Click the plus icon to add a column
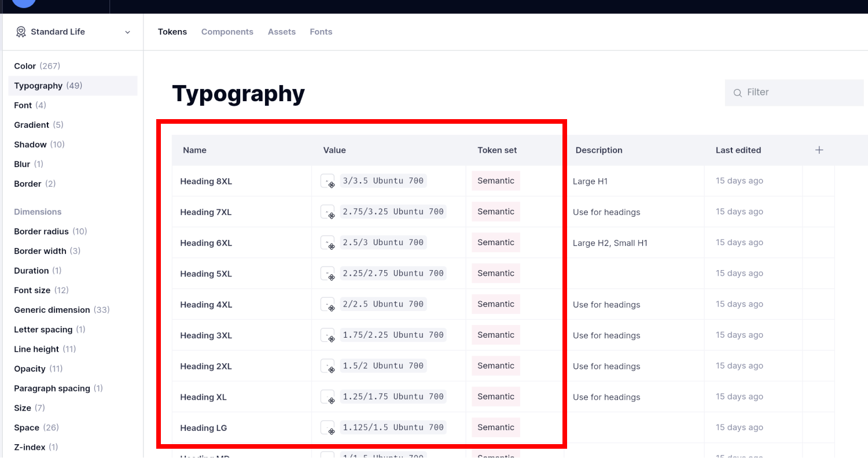This screenshot has height=458, width=868. (x=819, y=150)
